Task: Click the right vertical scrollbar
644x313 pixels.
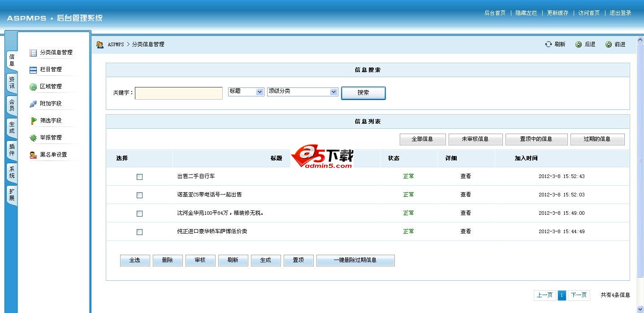Action: click(640, 161)
